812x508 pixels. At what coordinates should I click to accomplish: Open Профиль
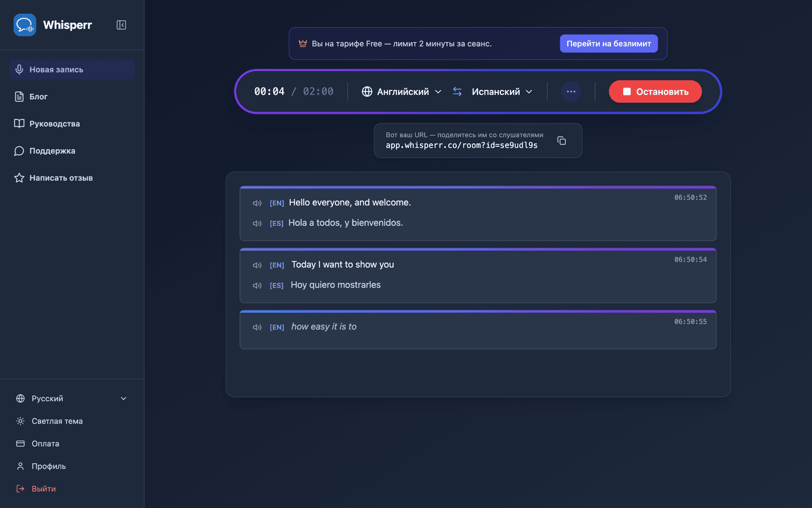click(72, 466)
